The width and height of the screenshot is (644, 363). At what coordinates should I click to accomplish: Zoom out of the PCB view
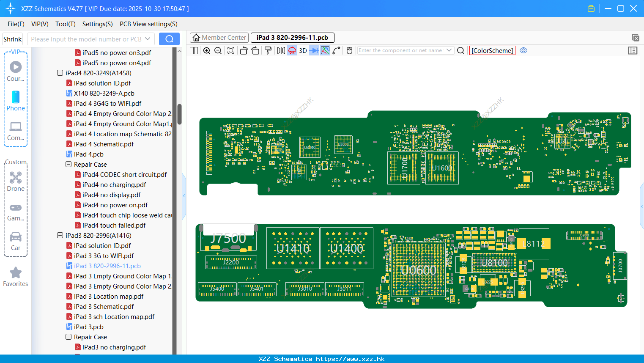pos(218,51)
